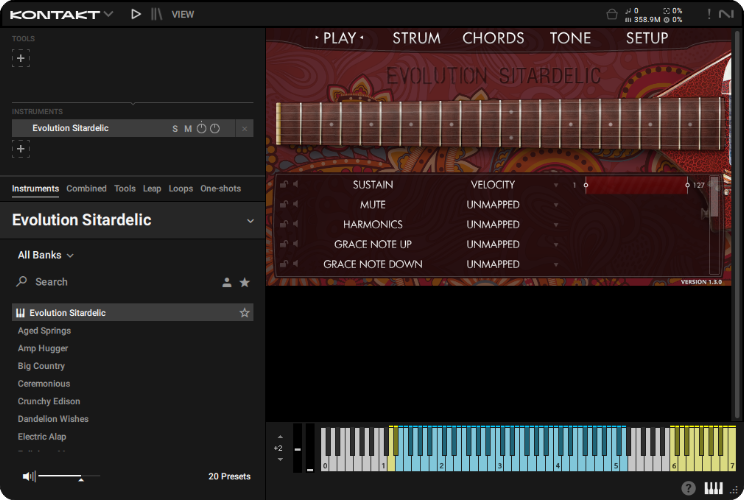
Task: Add a new tool with plus box
Action: point(21,58)
